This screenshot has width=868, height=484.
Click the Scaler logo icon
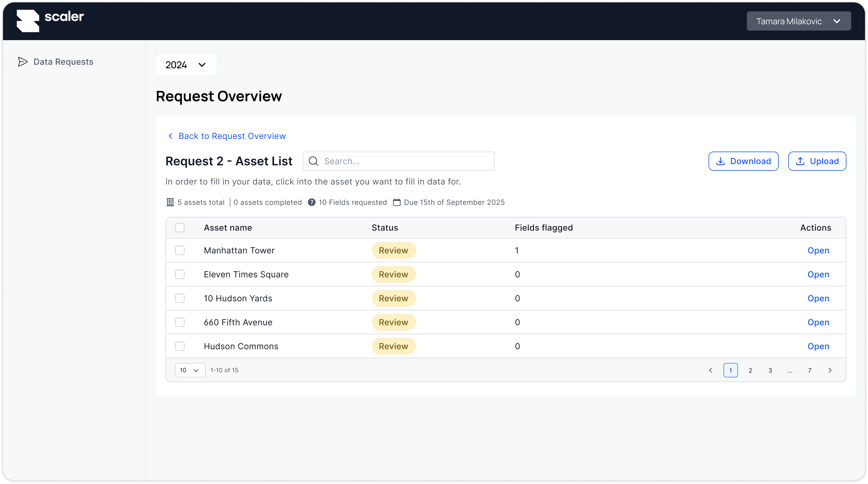[28, 21]
